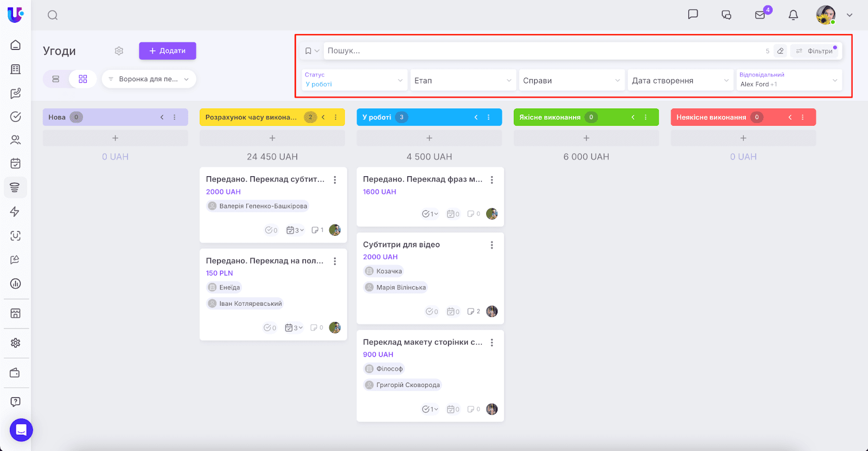Open the Етап filter dropdown

click(463, 80)
